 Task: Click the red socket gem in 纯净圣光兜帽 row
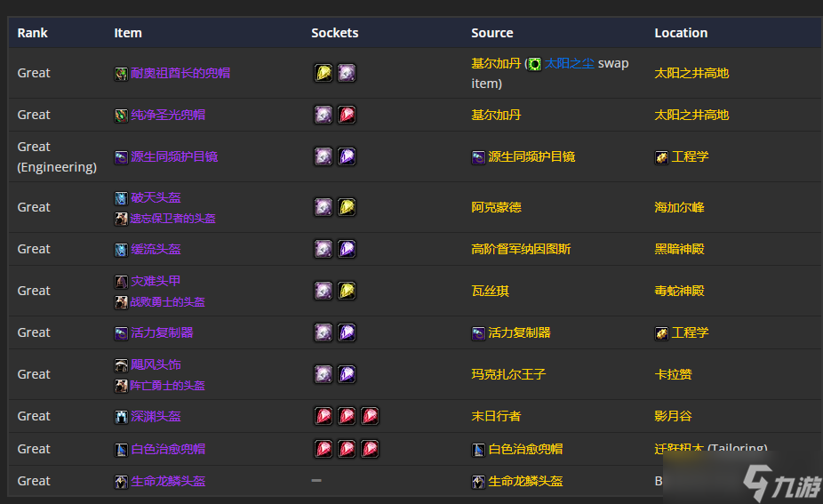tap(347, 115)
